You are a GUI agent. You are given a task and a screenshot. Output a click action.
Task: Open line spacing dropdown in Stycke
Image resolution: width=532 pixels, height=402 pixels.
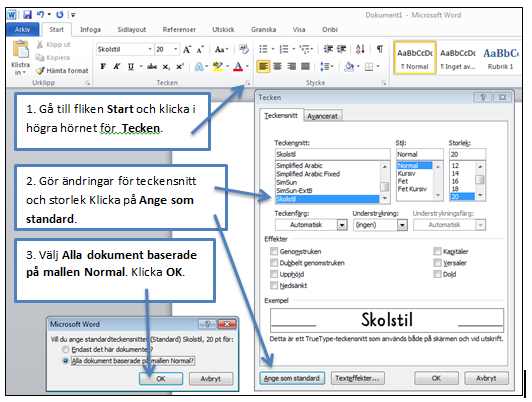327,66
